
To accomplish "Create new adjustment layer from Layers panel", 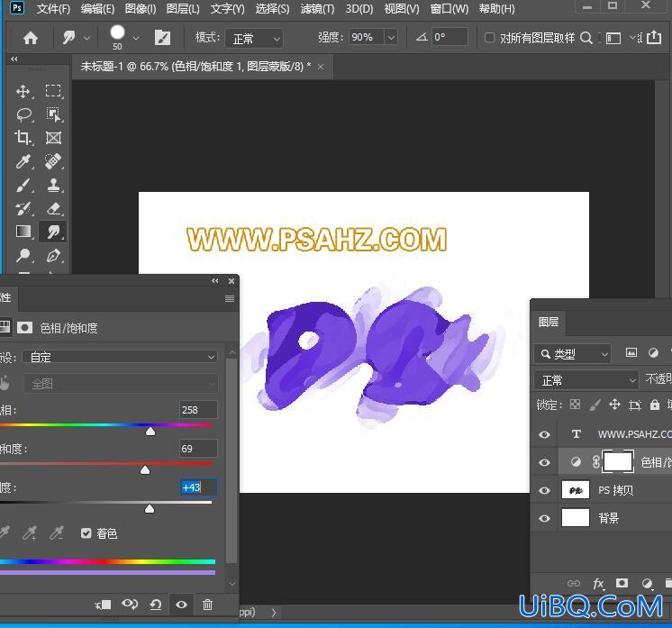I will click(x=647, y=583).
